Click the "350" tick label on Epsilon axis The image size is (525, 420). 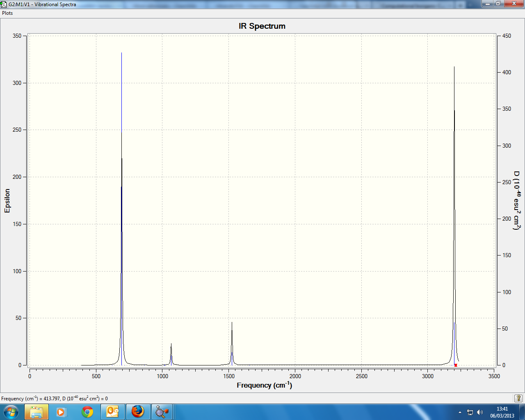17,36
